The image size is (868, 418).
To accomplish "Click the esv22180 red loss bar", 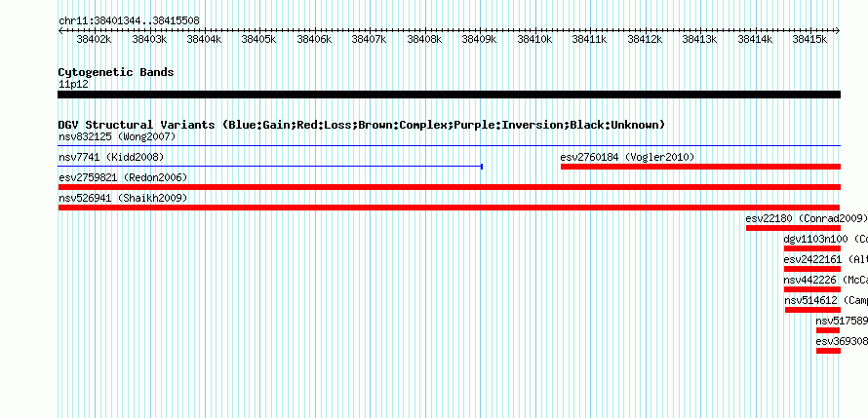I will coord(793,228).
